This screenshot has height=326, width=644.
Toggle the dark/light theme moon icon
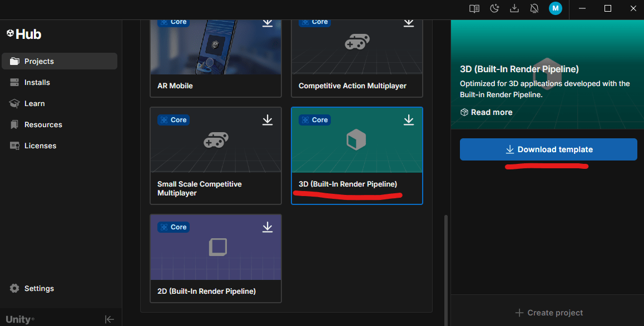[x=494, y=8]
